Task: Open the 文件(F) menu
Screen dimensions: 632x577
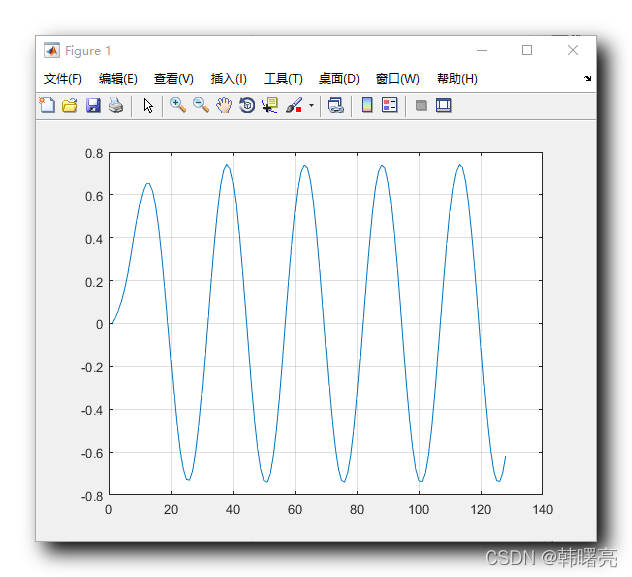Action: (x=63, y=79)
